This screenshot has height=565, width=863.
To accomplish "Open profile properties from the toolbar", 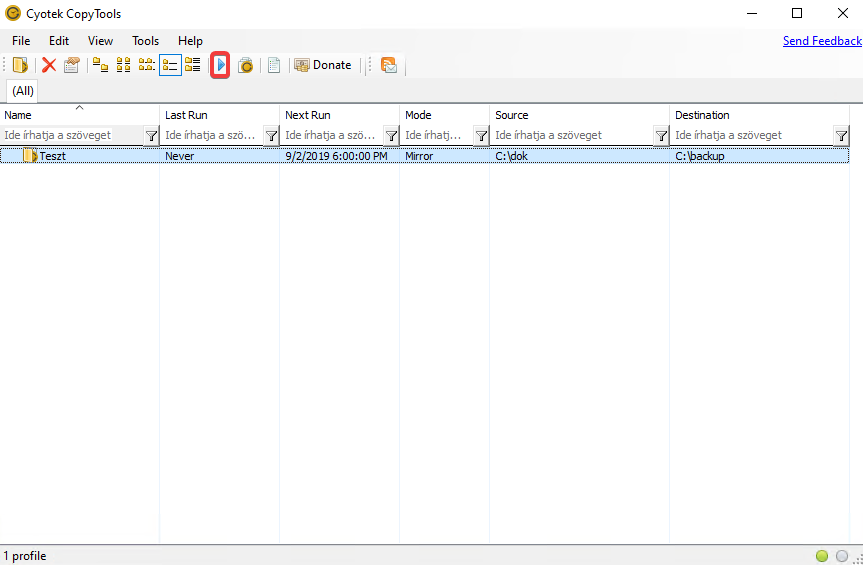I will [x=71, y=65].
